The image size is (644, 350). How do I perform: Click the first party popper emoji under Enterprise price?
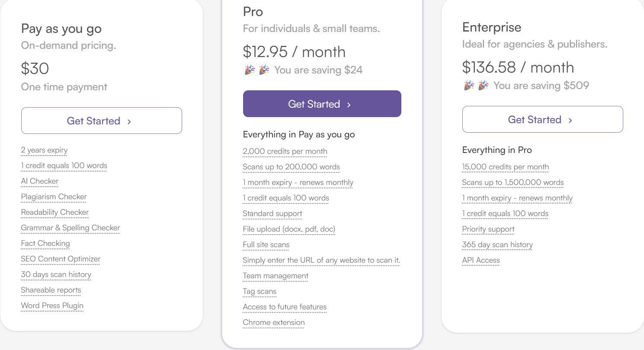(469, 86)
